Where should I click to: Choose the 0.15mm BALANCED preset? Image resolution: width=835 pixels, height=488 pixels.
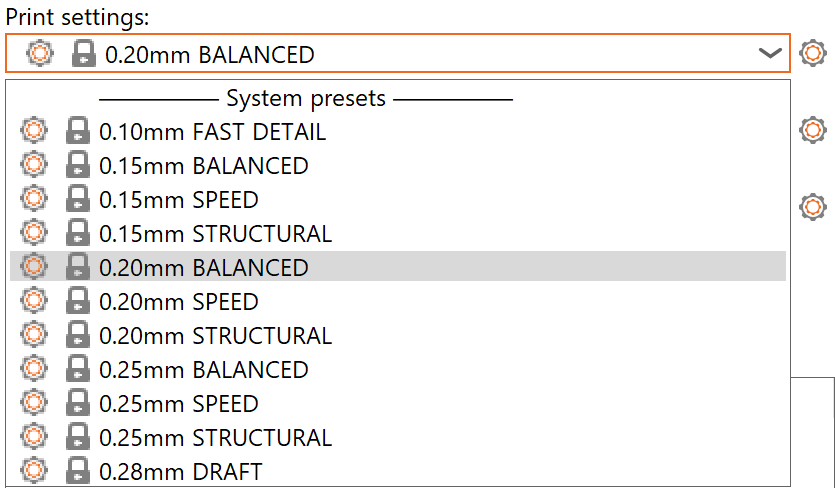coord(204,166)
